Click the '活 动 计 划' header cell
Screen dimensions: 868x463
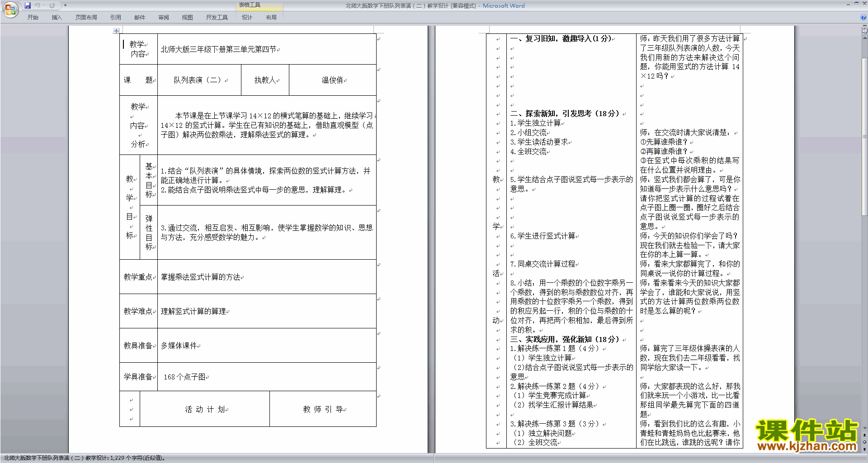click(x=205, y=409)
